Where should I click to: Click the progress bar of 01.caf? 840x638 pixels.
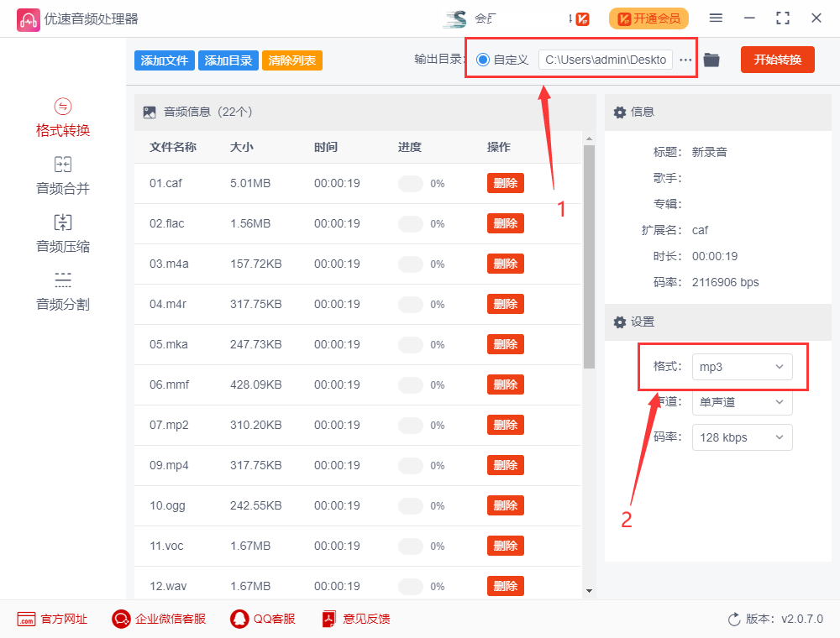tap(411, 184)
